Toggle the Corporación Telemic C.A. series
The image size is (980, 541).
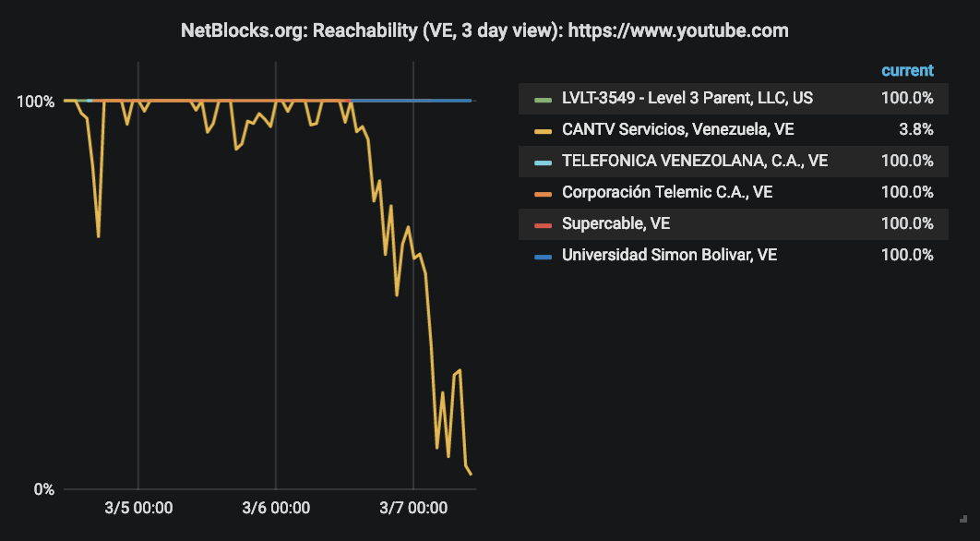pos(667,192)
